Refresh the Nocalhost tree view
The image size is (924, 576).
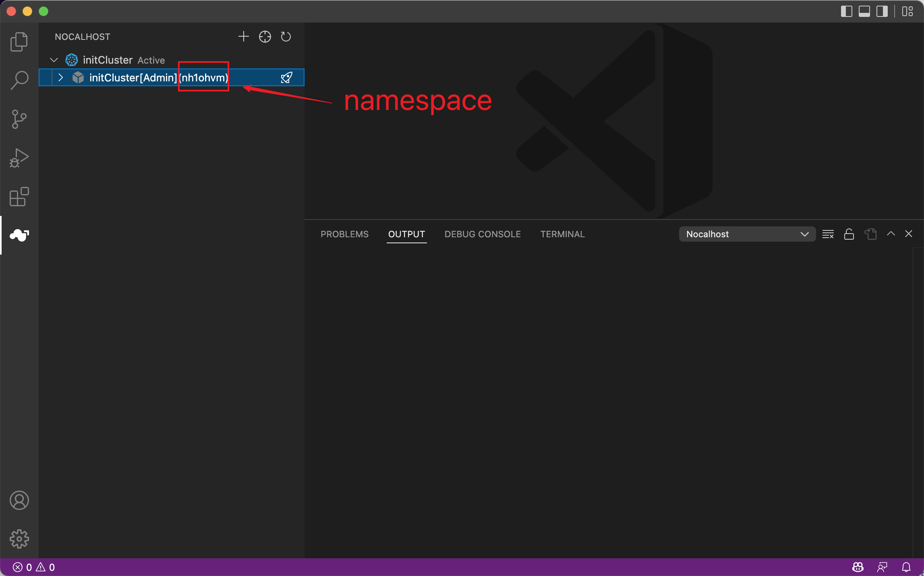pyautogui.click(x=286, y=37)
